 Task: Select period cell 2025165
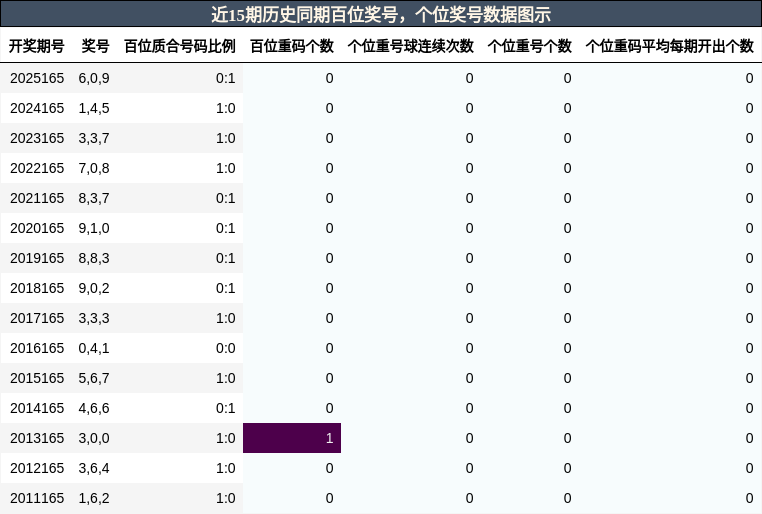pos(37,78)
